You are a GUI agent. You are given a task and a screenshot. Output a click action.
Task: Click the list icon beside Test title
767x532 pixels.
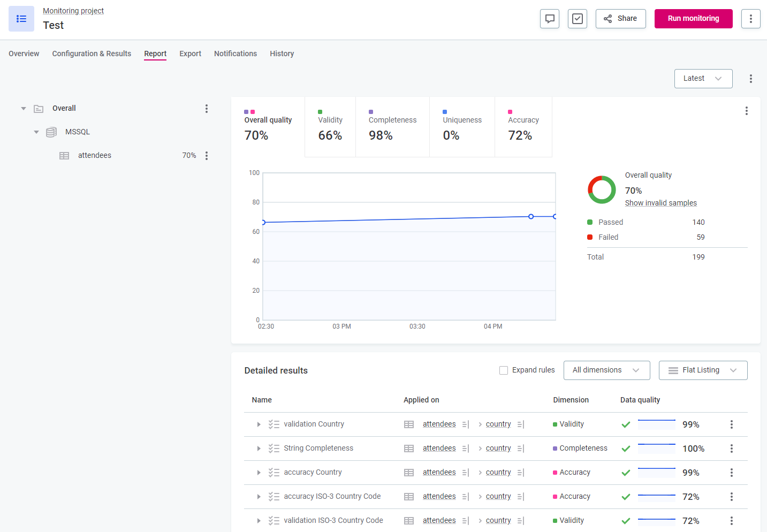point(21,19)
